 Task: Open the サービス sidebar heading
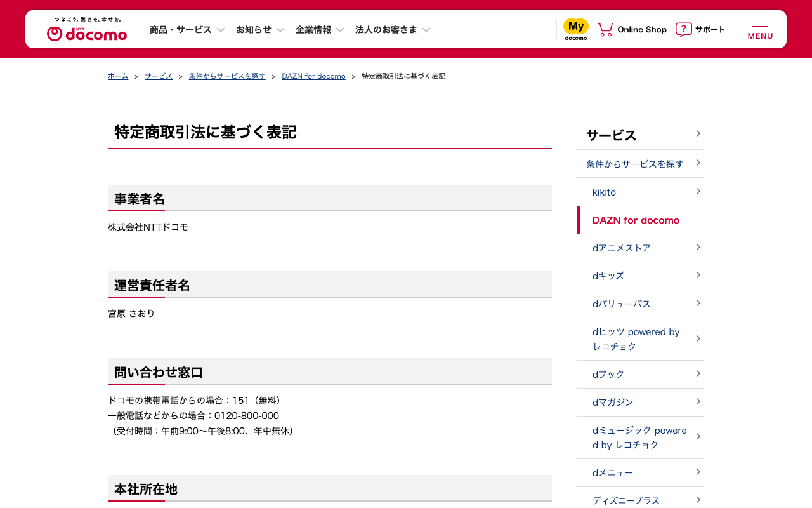pos(641,135)
